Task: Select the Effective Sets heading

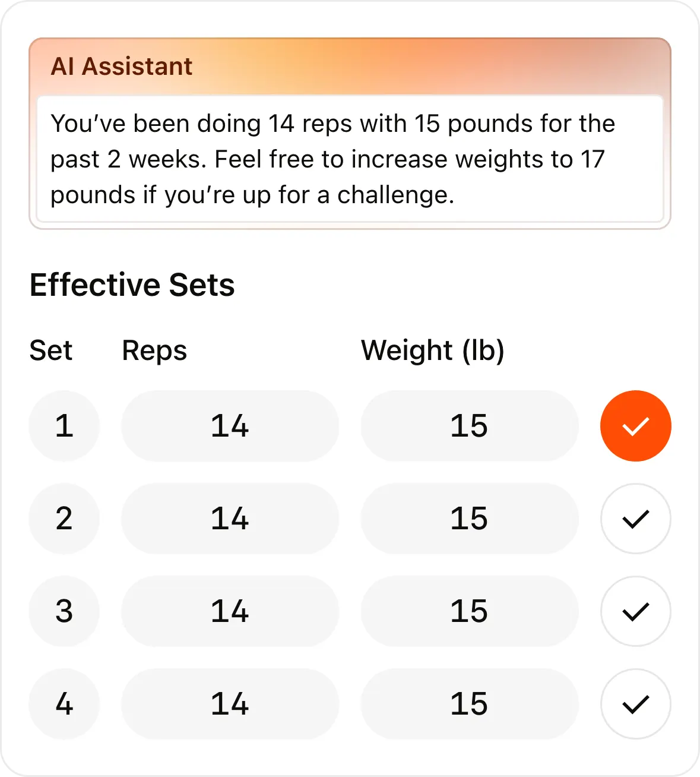Action: click(132, 285)
